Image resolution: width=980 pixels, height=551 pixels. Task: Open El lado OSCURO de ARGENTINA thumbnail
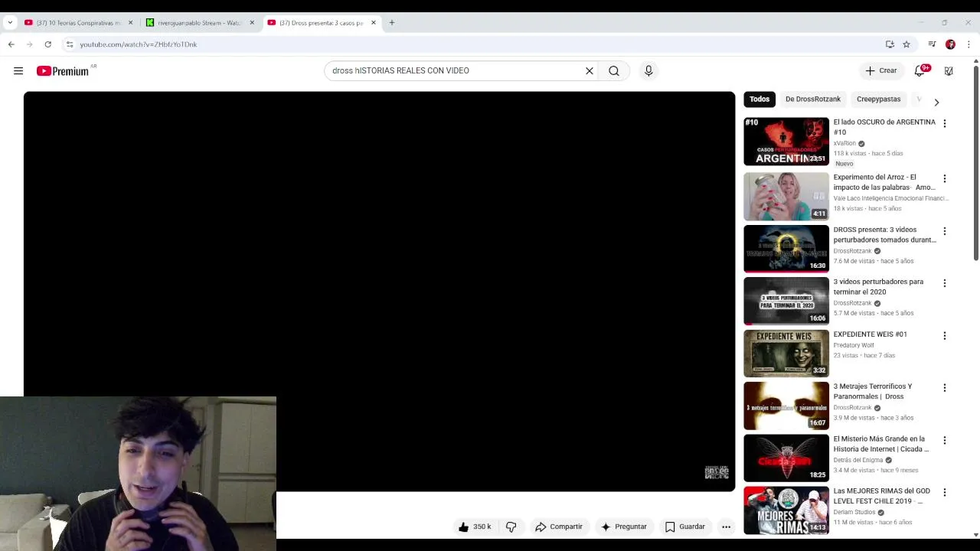click(786, 142)
